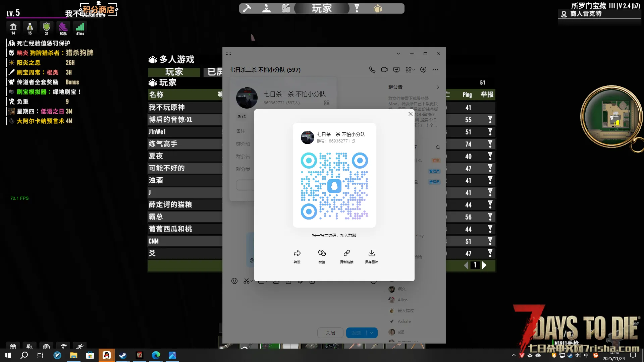The image size is (644, 362).
Task: Open the 积分商店 points shop
Action: point(99,9)
